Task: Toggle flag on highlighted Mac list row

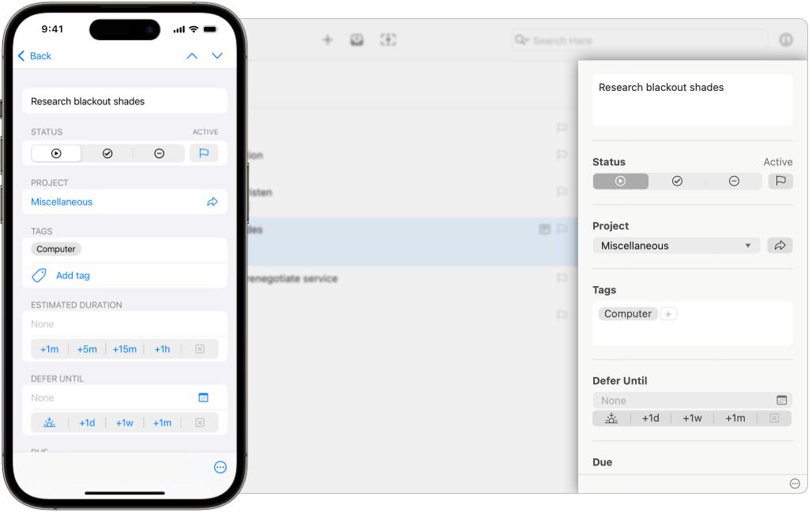Action: tap(562, 229)
